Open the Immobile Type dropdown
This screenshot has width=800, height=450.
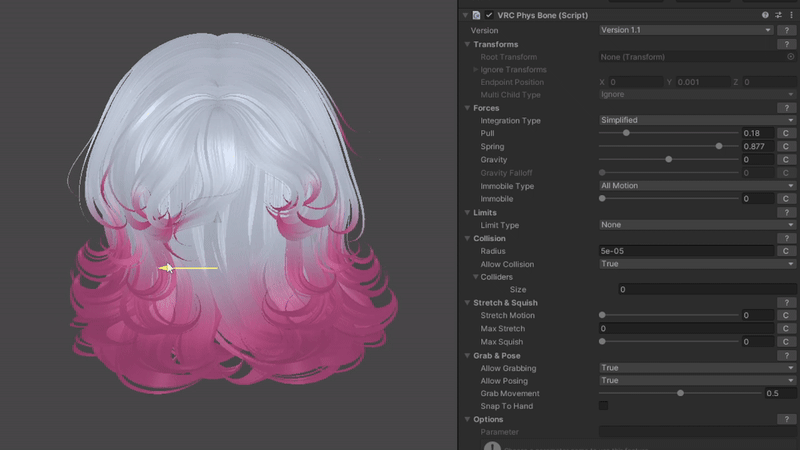685,186
